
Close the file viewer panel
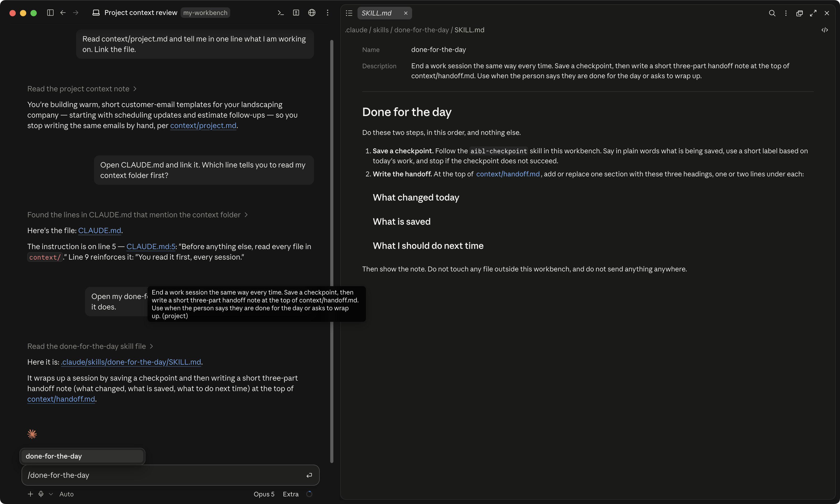[827, 13]
